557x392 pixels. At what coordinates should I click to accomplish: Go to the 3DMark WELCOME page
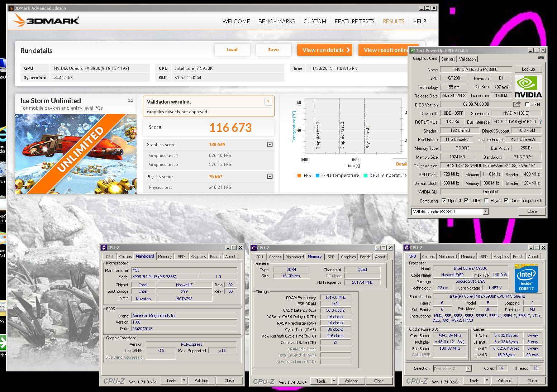point(236,21)
